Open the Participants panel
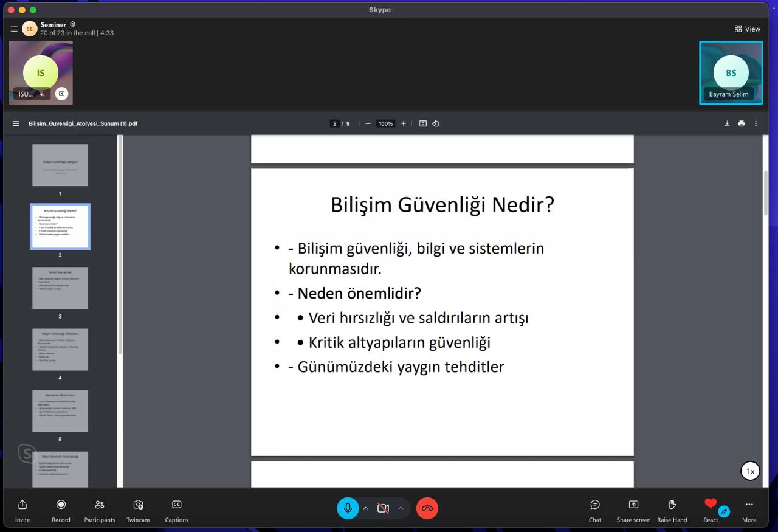This screenshot has width=778, height=532. coord(100,505)
